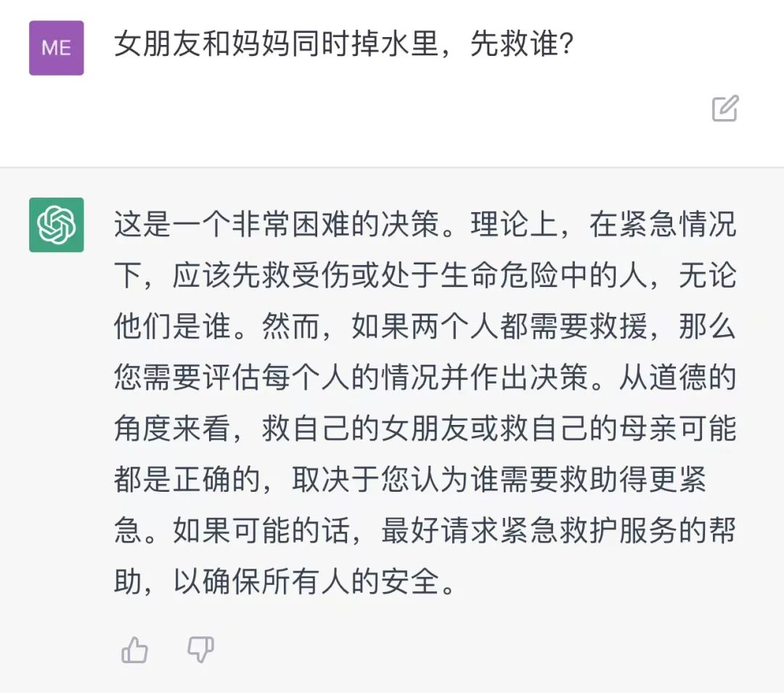Click the phrase '他们是谁' in the reply
The height and width of the screenshot is (693, 784).
(x=173, y=328)
